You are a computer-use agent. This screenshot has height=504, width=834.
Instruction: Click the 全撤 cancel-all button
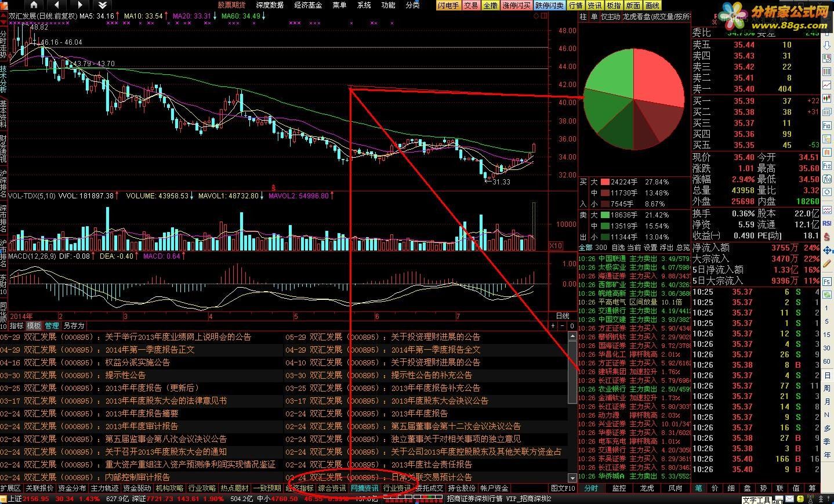tap(490, 5)
